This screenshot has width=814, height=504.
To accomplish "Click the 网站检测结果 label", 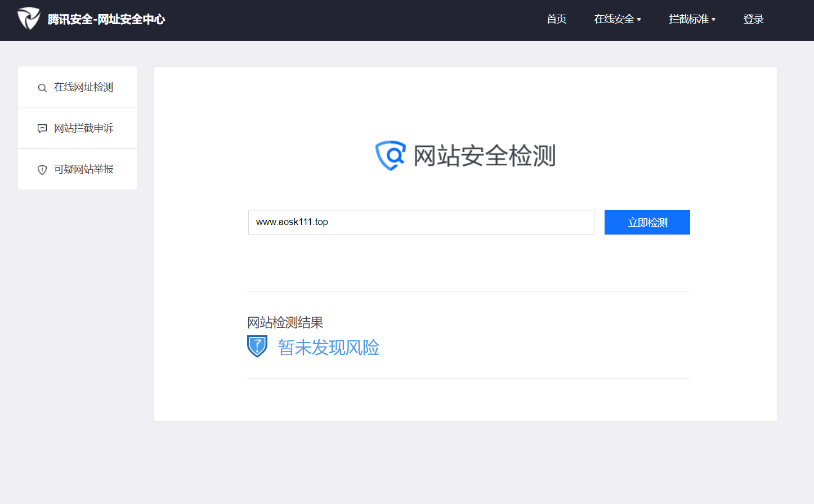I will tap(285, 322).
